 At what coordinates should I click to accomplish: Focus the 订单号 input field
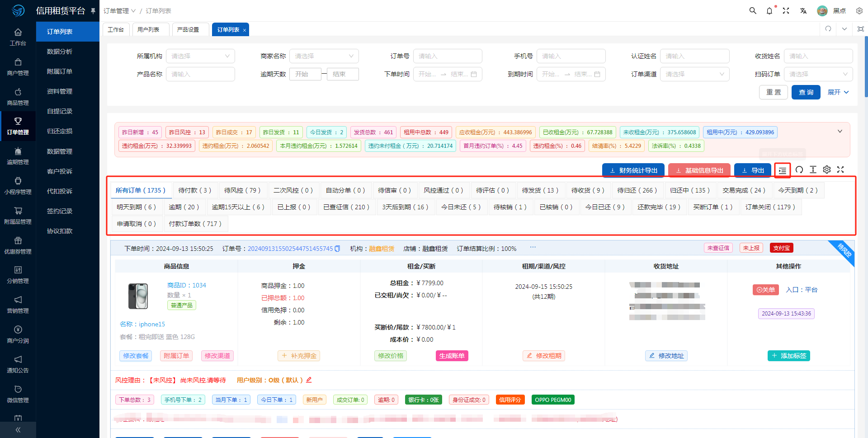[448, 56]
